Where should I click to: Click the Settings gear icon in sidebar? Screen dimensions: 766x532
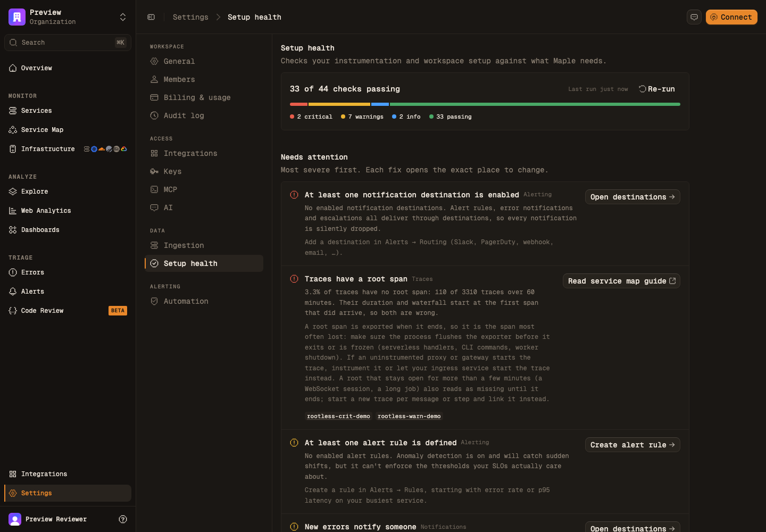pos(13,493)
